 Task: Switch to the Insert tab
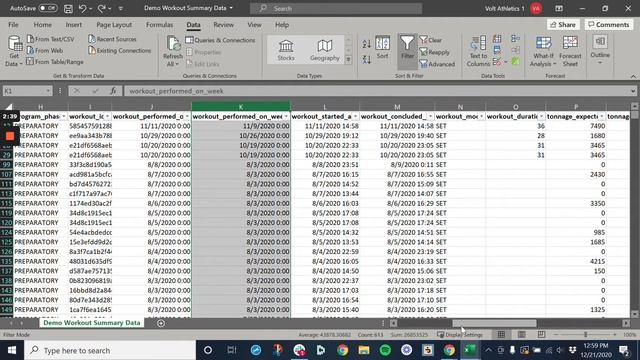(x=73, y=25)
